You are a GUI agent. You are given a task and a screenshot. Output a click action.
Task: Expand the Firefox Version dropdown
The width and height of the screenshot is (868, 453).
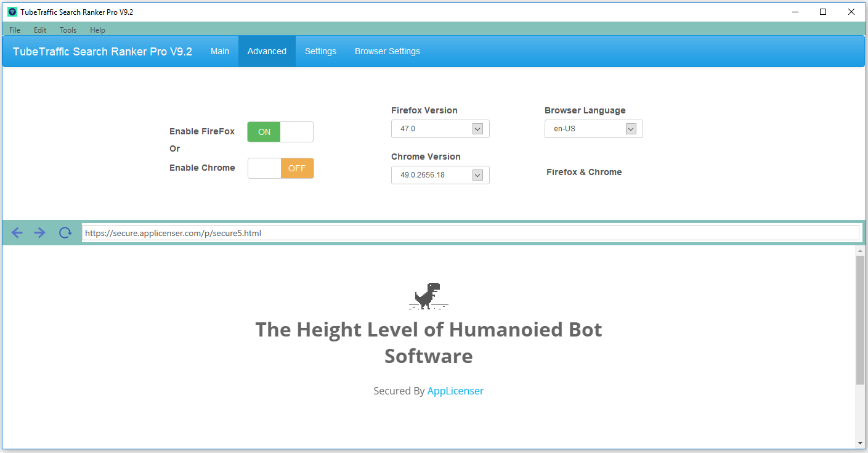(x=477, y=129)
